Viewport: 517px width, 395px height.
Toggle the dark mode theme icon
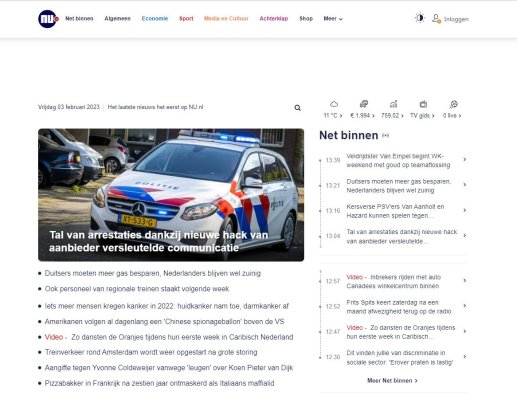point(420,18)
